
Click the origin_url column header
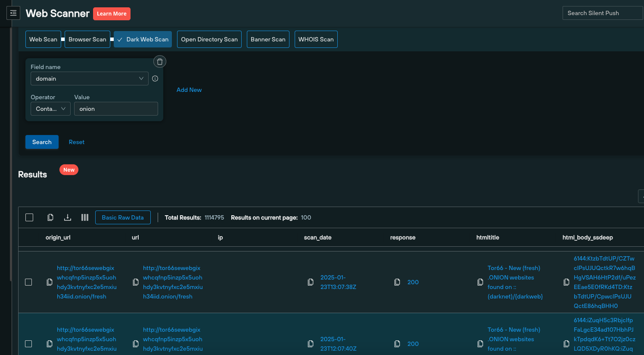(x=58, y=237)
